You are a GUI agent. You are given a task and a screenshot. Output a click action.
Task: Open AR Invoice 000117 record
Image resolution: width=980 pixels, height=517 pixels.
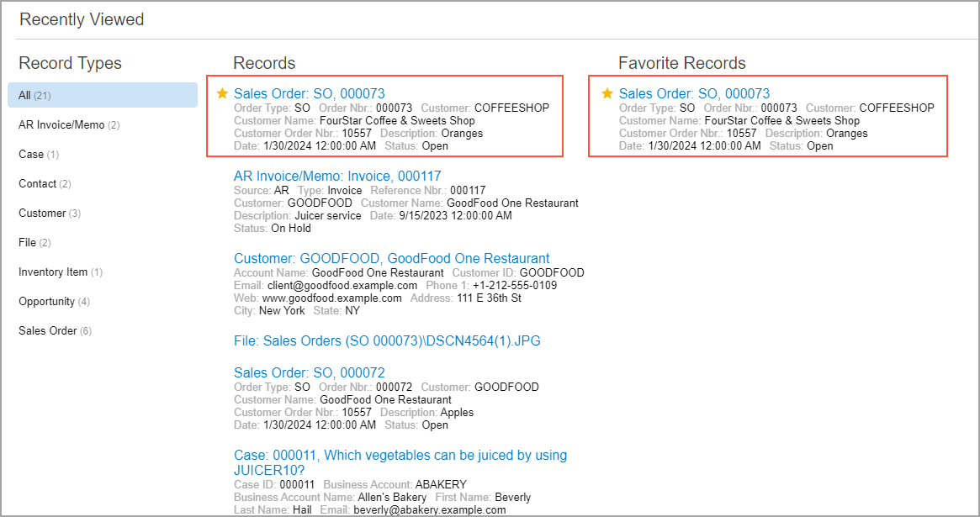click(337, 176)
